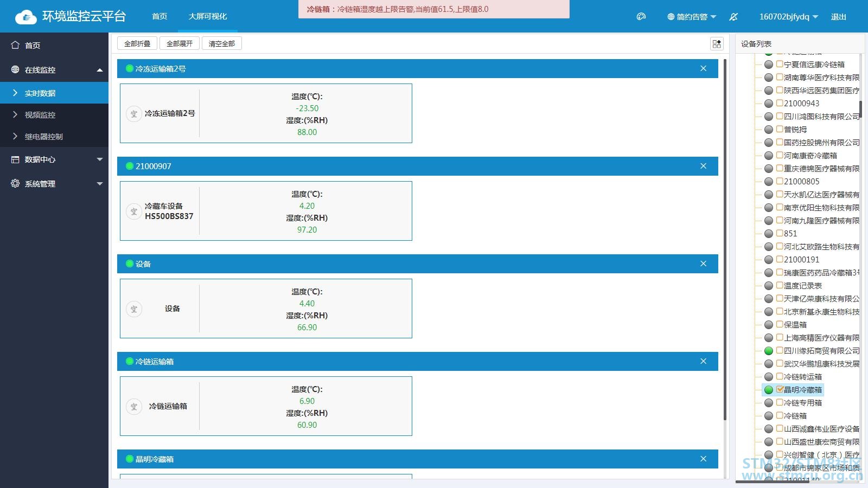Click 全部折叠 button
Screen dimensions: 868x488
[137, 43]
